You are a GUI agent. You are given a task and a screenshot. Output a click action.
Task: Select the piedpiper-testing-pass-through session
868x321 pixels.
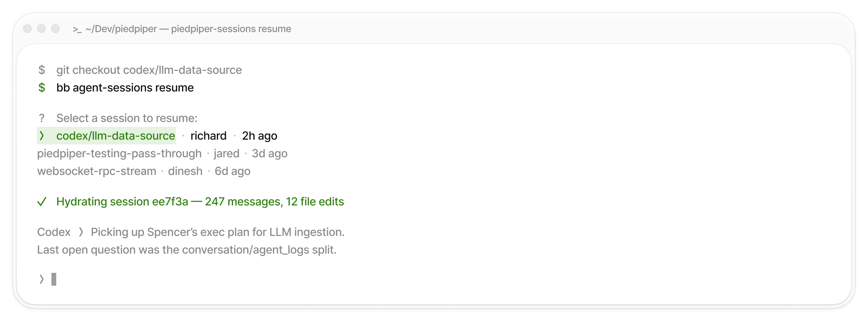pos(162,154)
